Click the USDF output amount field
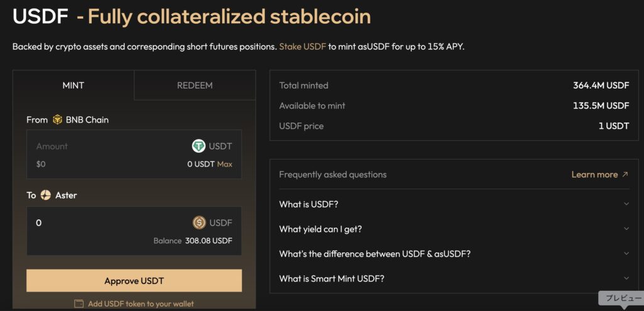This screenshot has width=644, height=311. coord(107,223)
